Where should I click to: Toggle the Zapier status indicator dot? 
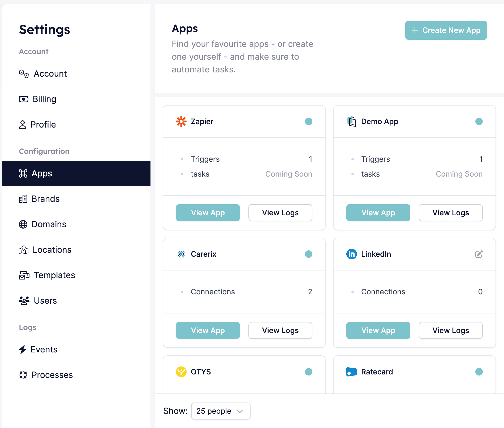click(x=309, y=121)
